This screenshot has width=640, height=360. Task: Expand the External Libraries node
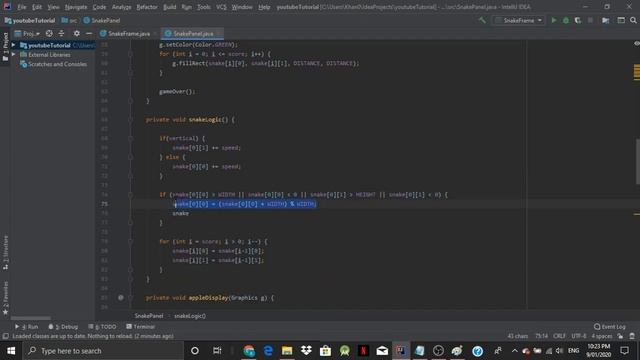13,54
